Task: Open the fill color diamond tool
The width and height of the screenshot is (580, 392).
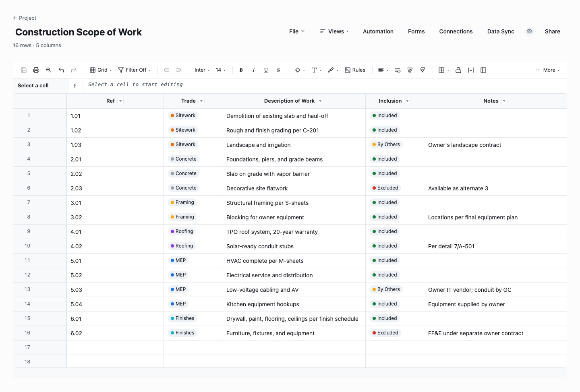Action: pos(300,70)
